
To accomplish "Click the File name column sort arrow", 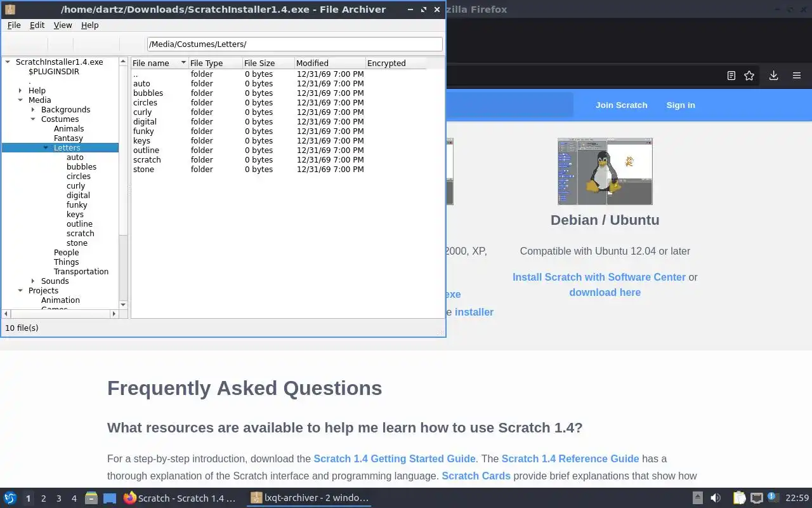I will point(183,63).
